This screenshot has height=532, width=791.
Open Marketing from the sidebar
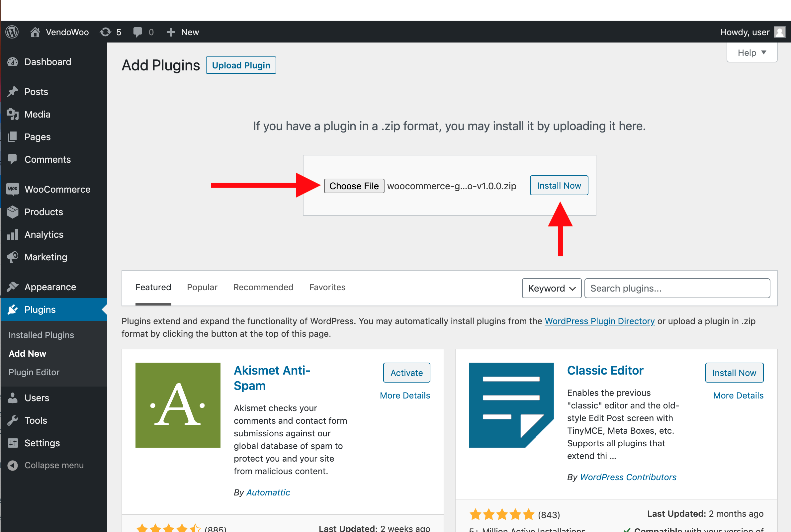(x=46, y=257)
